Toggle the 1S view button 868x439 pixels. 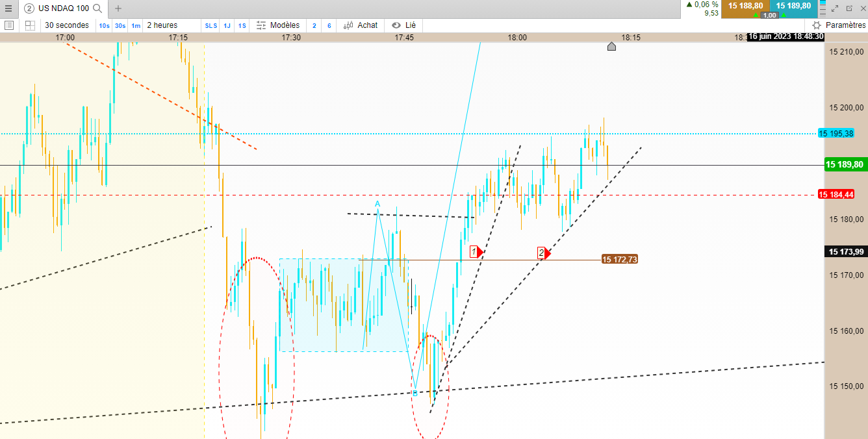tap(242, 25)
